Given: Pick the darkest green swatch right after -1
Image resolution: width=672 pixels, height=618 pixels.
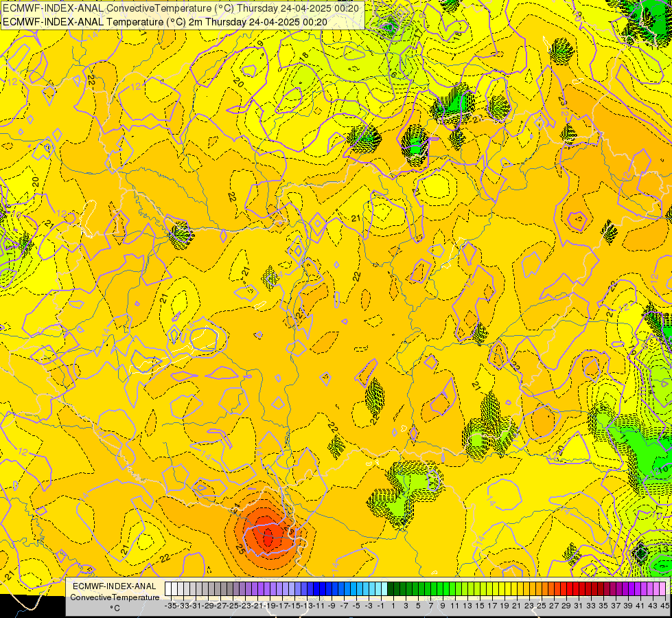Looking at the screenshot, I should click(391, 589).
